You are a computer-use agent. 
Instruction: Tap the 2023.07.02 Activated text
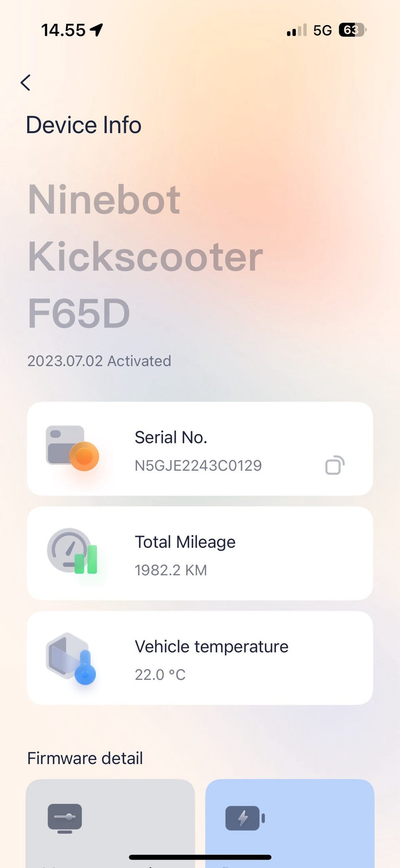pos(99,361)
